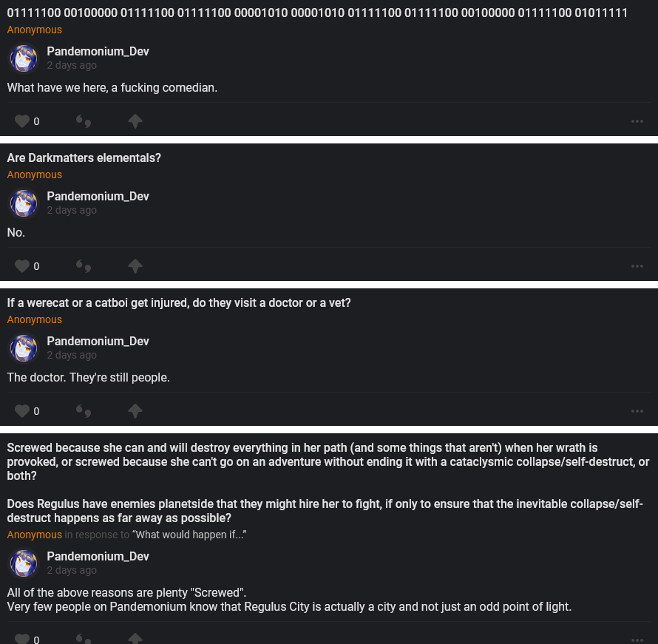Like the werecat doctor answer

[x=22, y=411]
